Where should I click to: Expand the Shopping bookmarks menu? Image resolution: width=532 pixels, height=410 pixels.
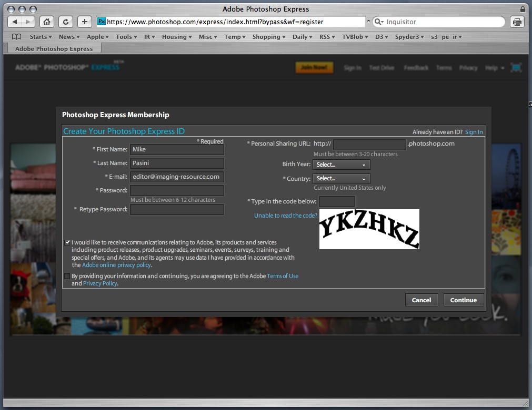(x=268, y=37)
